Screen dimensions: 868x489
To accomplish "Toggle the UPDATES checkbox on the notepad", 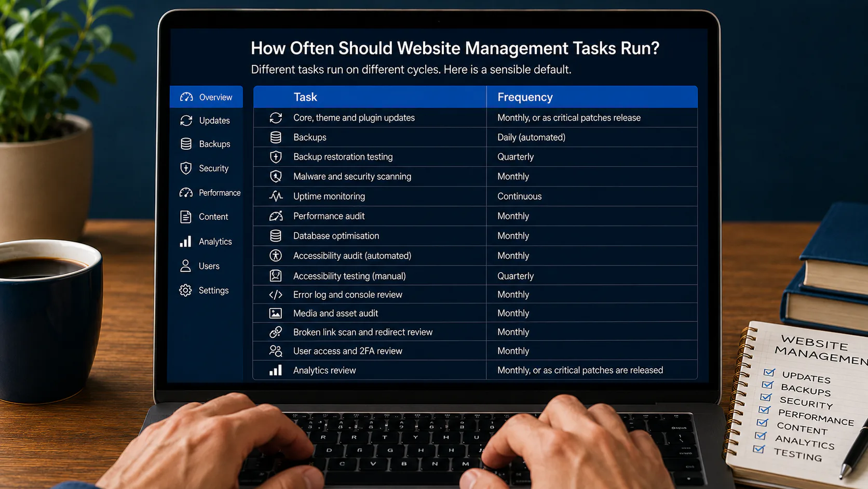I will coord(769,372).
